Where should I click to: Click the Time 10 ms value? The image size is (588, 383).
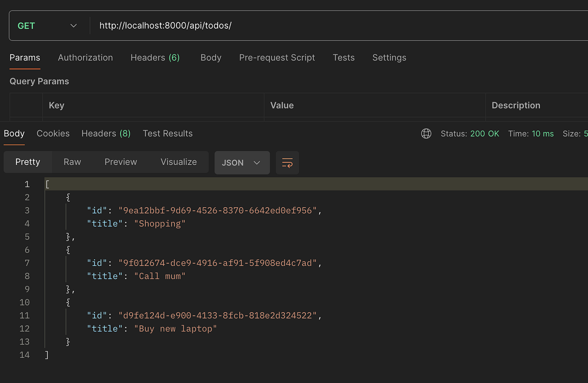543,134
